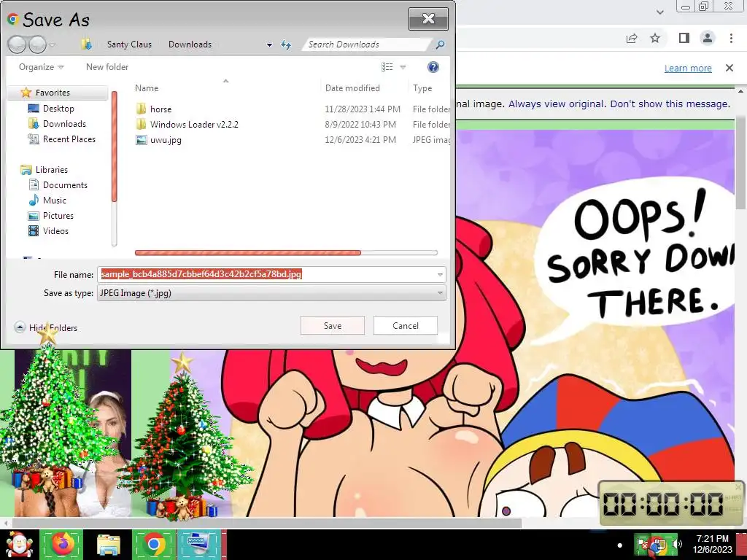747x560 pixels.
Task: Click the Cancel button
Action: [x=406, y=326]
